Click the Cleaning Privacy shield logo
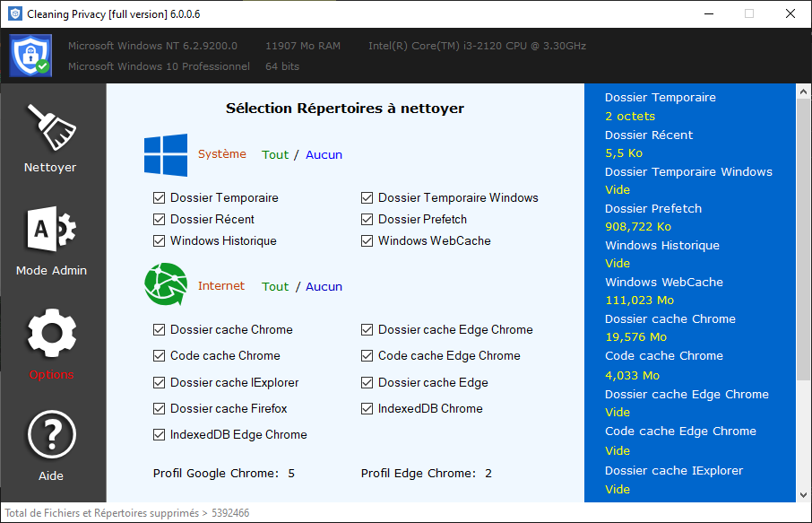812x523 pixels. [x=30, y=56]
